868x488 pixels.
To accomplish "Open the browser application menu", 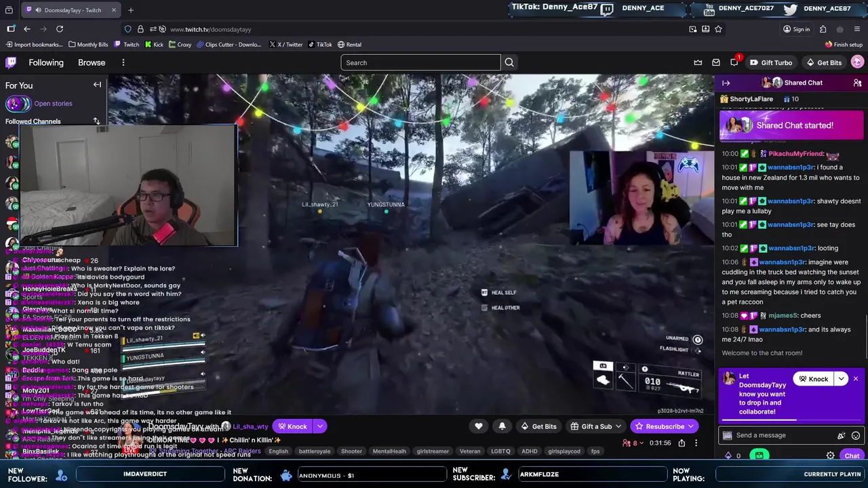I will pyautogui.click(x=858, y=29).
